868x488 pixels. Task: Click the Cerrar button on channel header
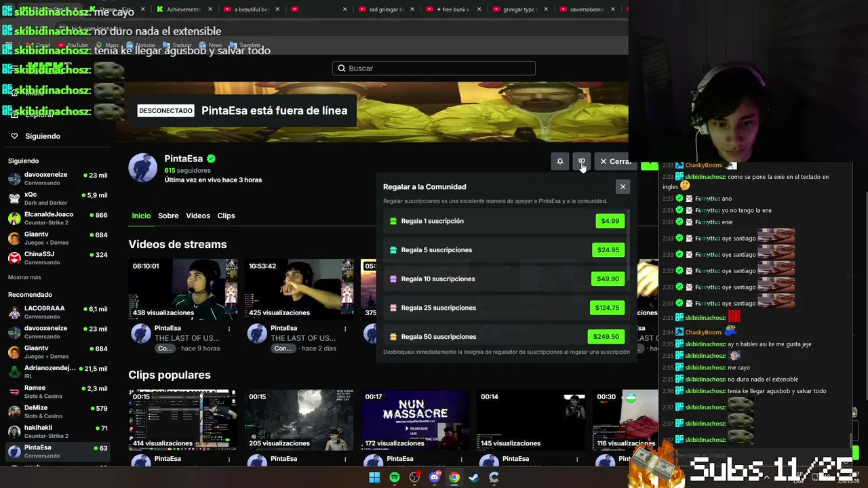click(x=615, y=161)
